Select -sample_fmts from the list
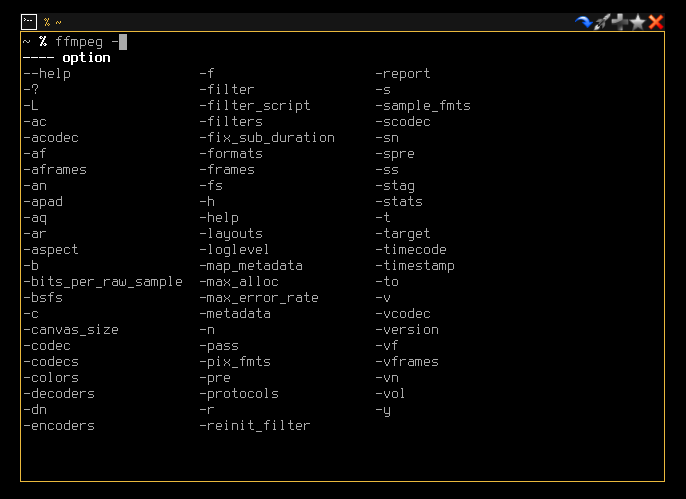This screenshot has width=686, height=499. [x=423, y=106]
